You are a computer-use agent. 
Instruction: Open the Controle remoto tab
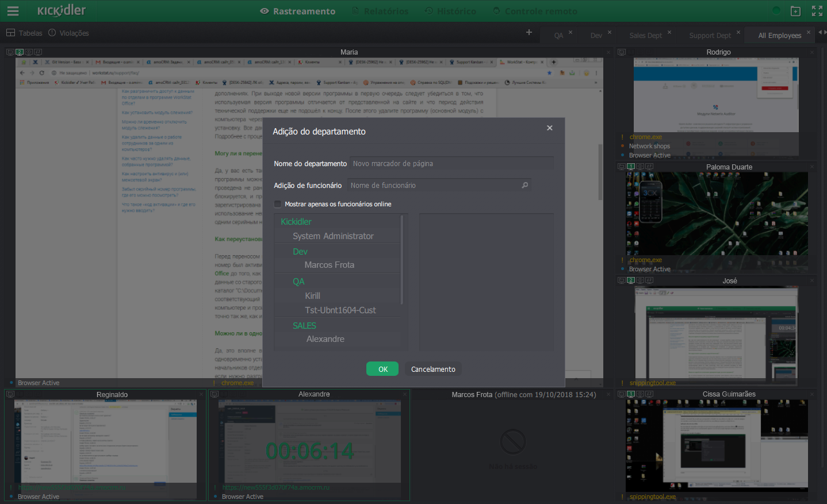click(535, 11)
